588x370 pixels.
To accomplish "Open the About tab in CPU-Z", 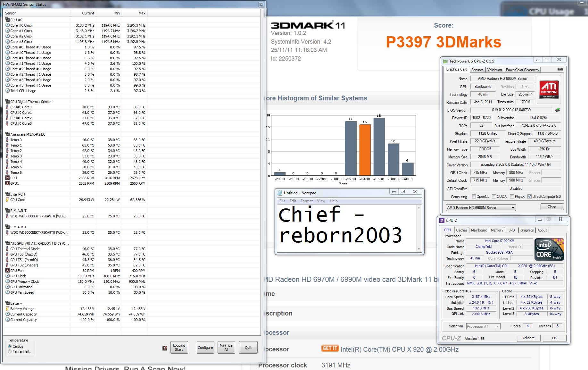I will pyautogui.click(x=542, y=230).
